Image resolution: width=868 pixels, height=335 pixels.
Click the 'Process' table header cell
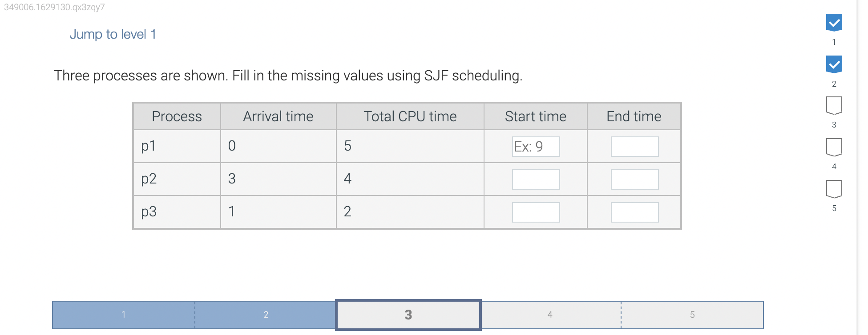(177, 116)
